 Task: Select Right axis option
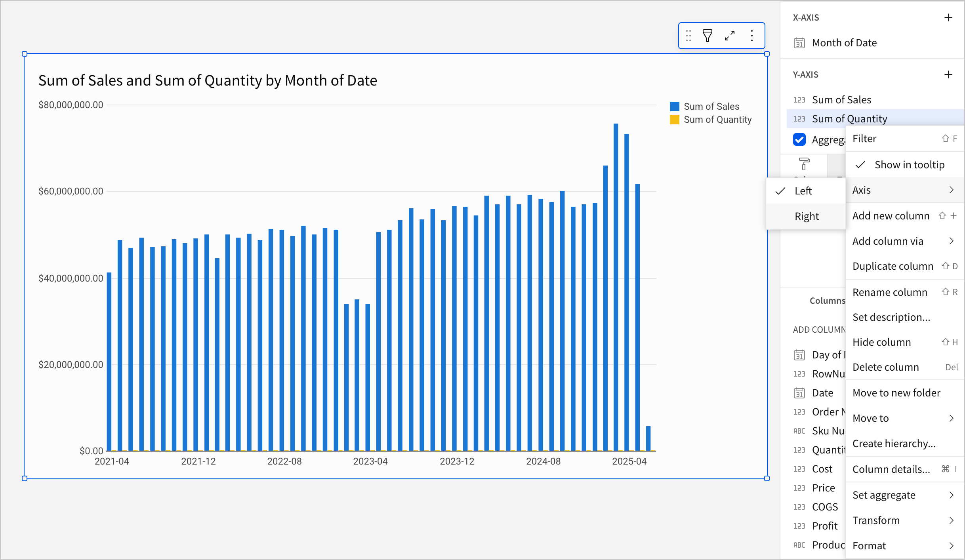click(806, 216)
